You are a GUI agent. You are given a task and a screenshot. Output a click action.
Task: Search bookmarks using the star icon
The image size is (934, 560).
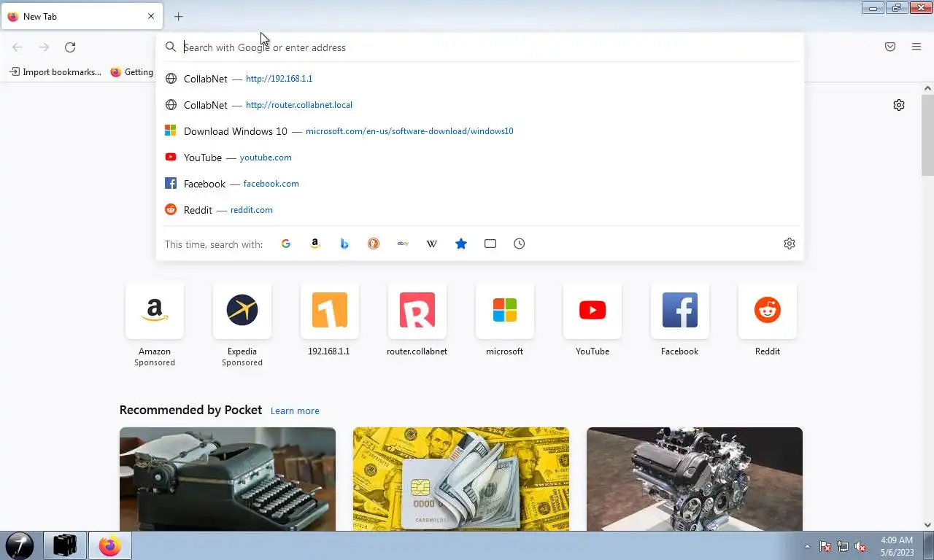click(461, 244)
